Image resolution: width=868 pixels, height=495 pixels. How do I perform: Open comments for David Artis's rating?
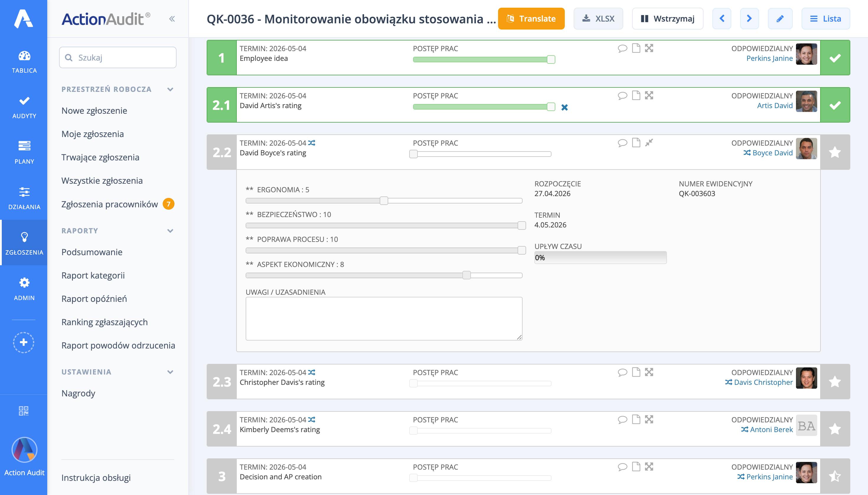point(622,95)
